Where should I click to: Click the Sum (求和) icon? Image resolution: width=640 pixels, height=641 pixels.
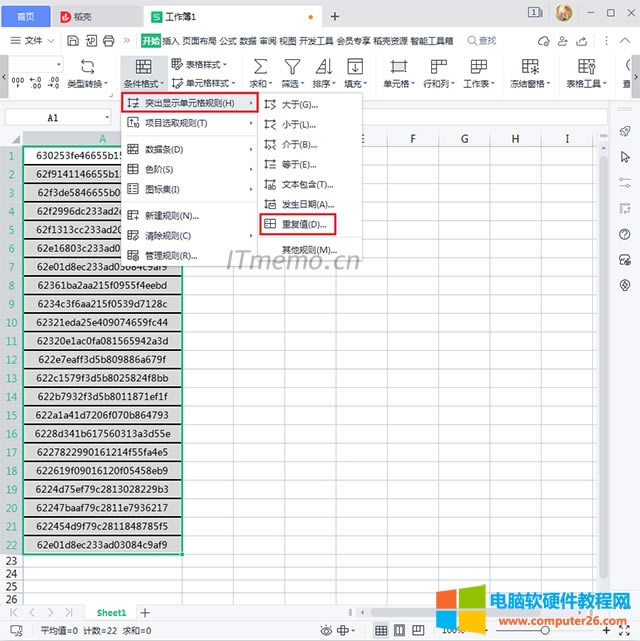click(260, 67)
